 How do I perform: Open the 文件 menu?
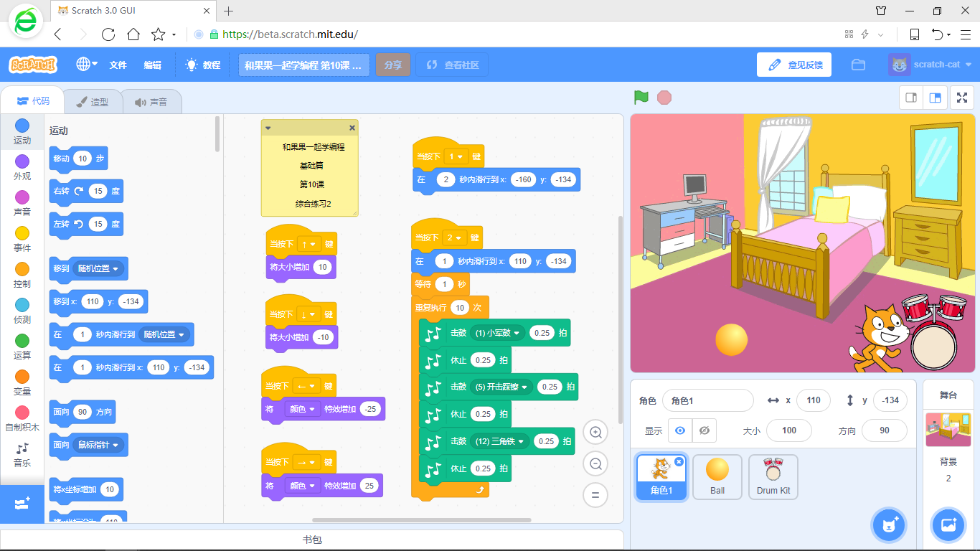pyautogui.click(x=118, y=65)
